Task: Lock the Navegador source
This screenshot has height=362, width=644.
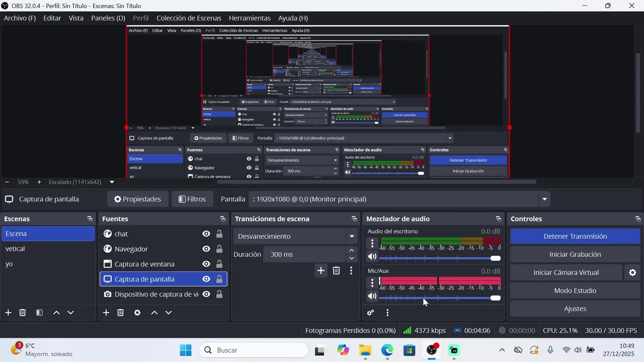Action: pos(219,249)
